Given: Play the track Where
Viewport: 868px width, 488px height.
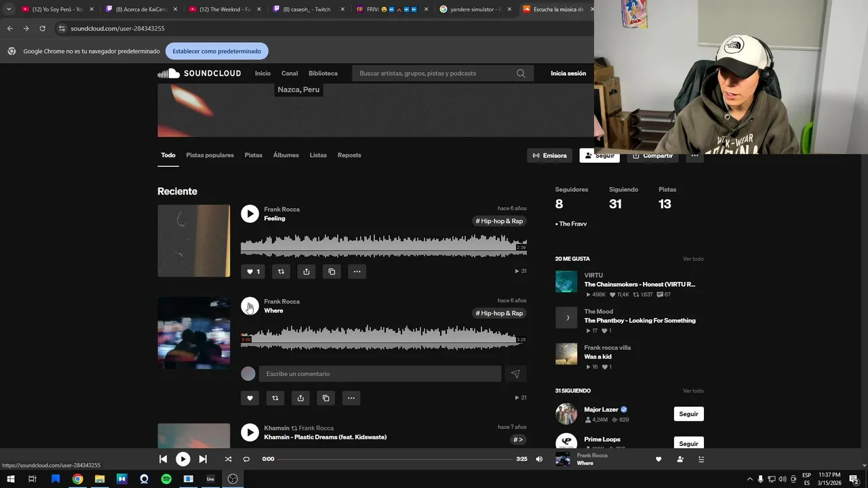Looking at the screenshot, I should click(x=250, y=306).
